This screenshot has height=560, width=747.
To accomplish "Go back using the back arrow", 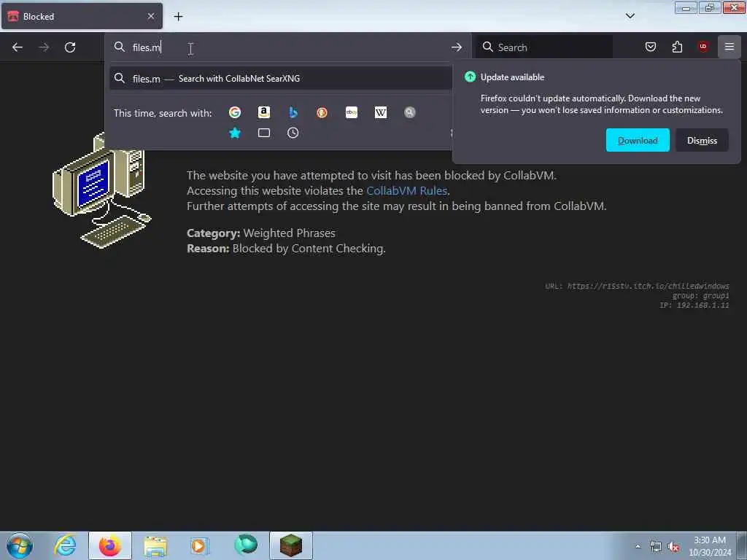I will pos(18,47).
